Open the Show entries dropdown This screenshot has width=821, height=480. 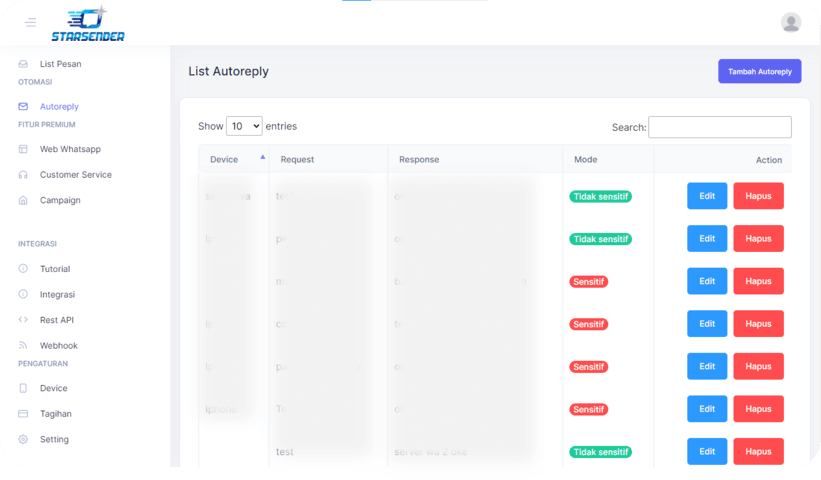(244, 126)
